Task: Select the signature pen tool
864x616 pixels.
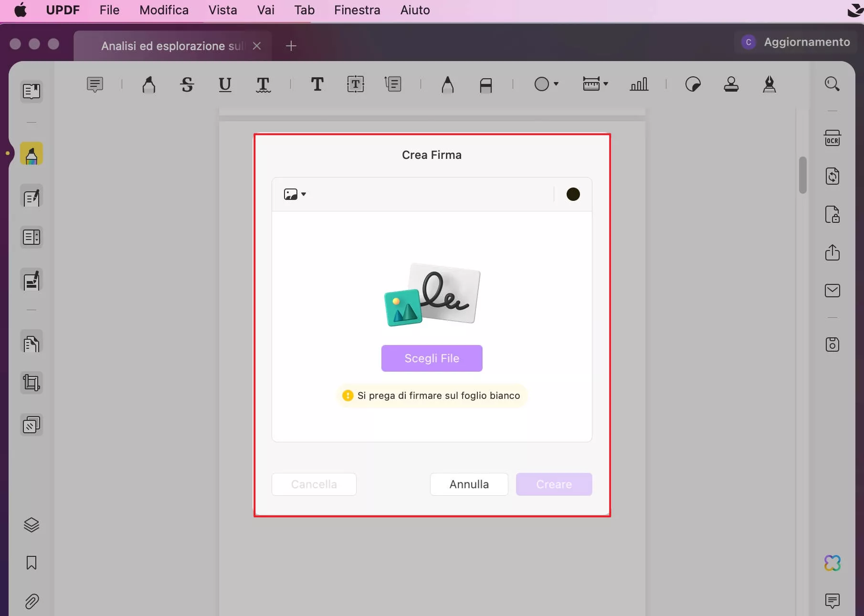Action: click(x=769, y=84)
